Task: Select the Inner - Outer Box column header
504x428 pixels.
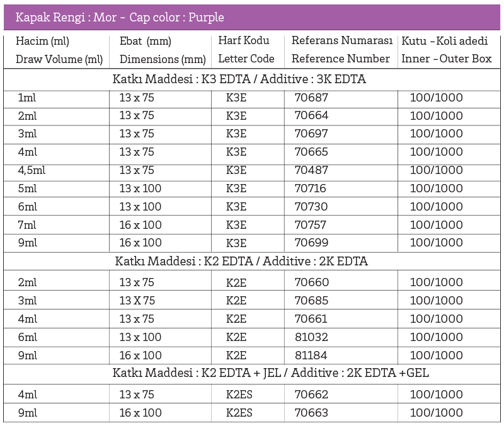Action: [x=445, y=59]
